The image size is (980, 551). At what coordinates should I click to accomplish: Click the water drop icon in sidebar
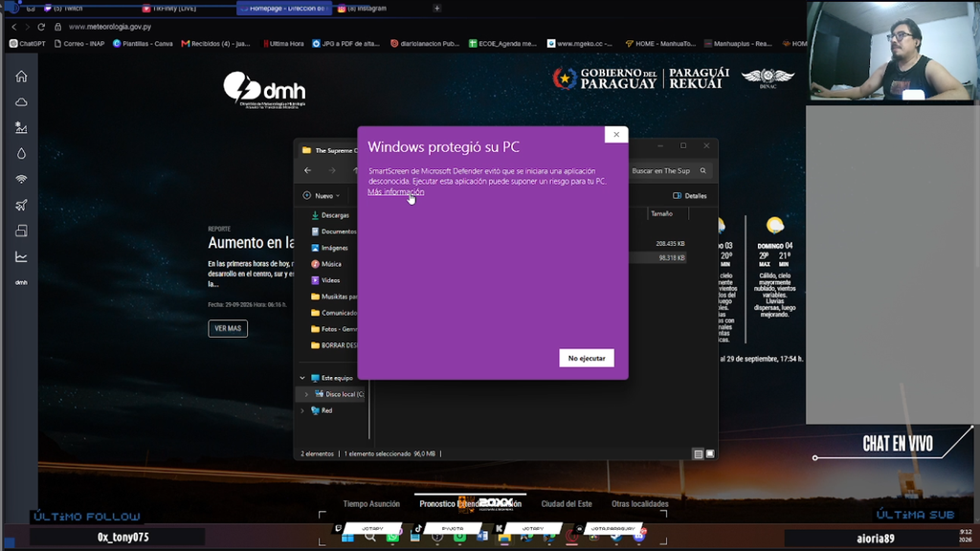click(x=21, y=154)
